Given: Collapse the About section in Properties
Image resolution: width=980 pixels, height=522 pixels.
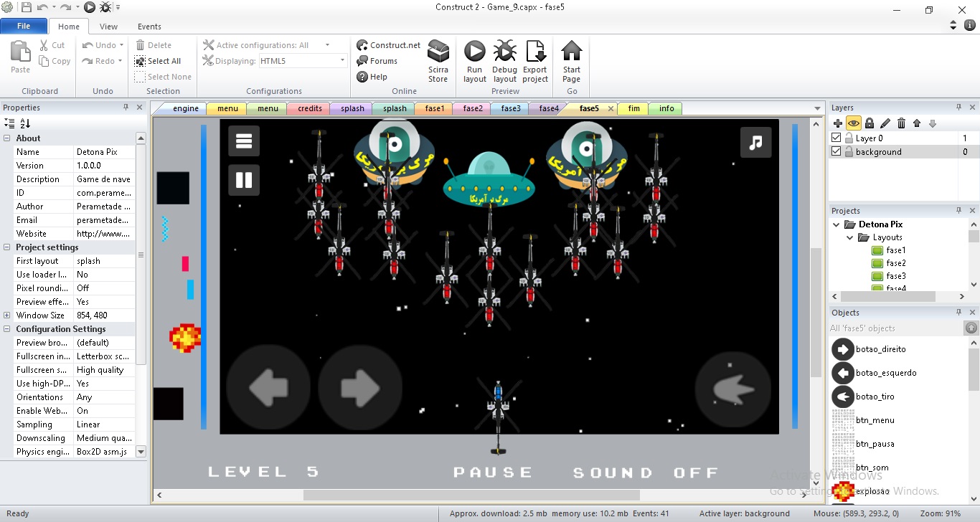Looking at the screenshot, I should [x=7, y=138].
